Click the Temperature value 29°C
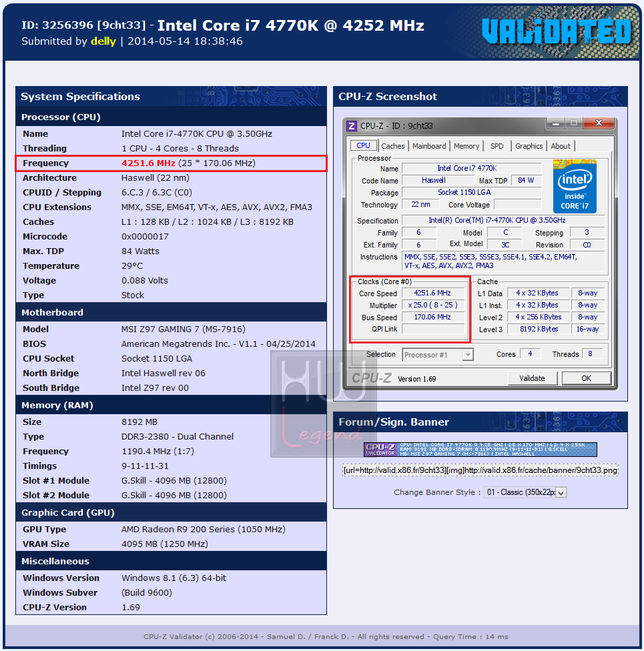The image size is (644, 651). click(132, 265)
